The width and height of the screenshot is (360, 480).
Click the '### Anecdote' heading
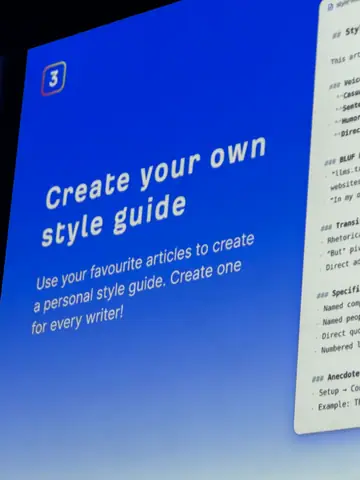[x=336, y=377]
